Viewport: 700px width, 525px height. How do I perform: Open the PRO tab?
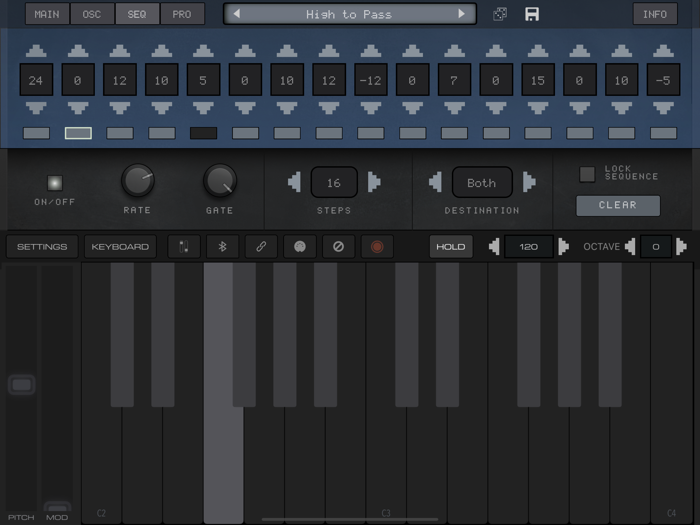[x=182, y=14]
